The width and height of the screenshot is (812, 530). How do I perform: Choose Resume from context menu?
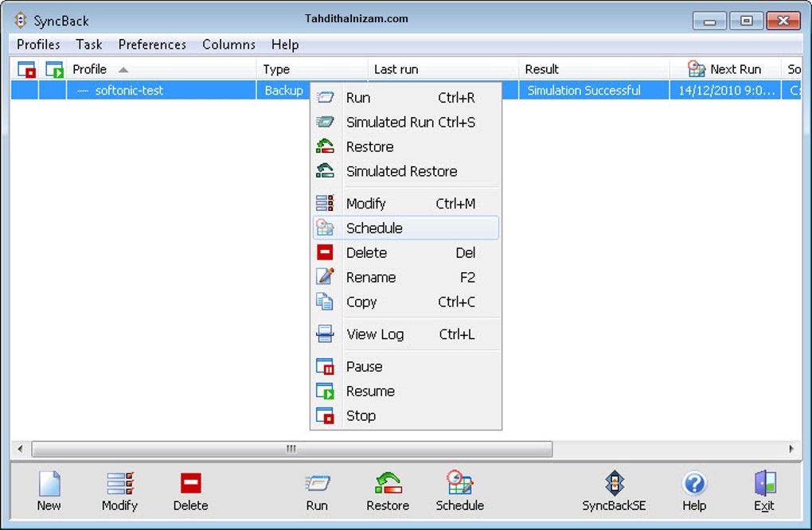pos(406,391)
